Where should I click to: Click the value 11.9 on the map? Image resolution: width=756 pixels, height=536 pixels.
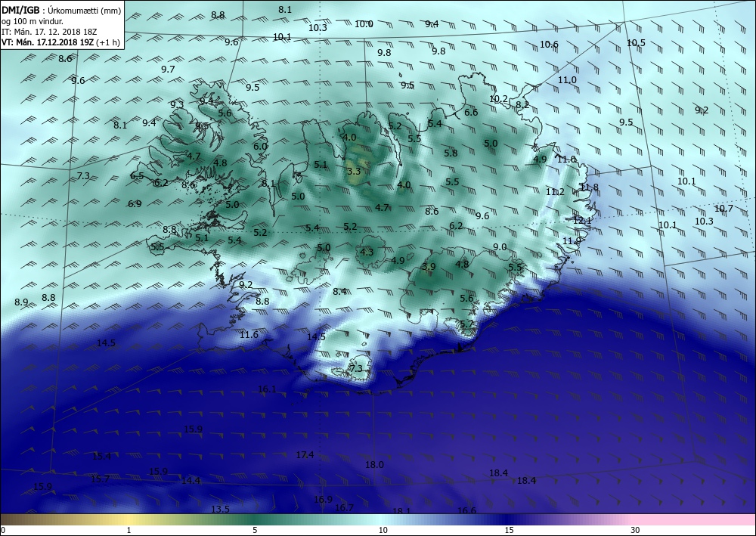(572, 241)
